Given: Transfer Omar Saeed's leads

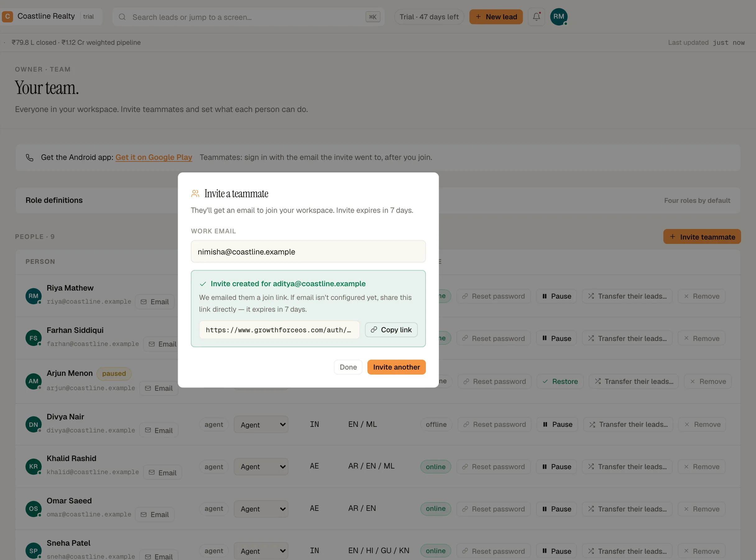Looking at the screenshot, I should click(627, 509).
